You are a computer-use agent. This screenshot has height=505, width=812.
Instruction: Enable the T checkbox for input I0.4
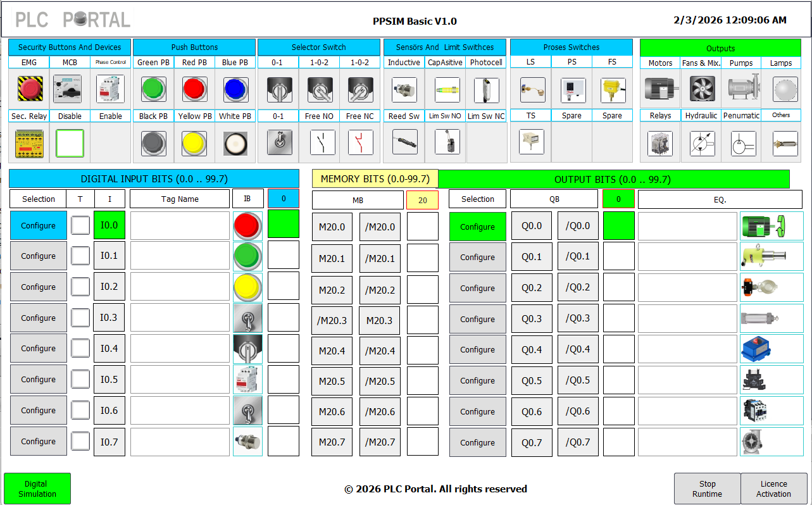(x=80, y=349)
